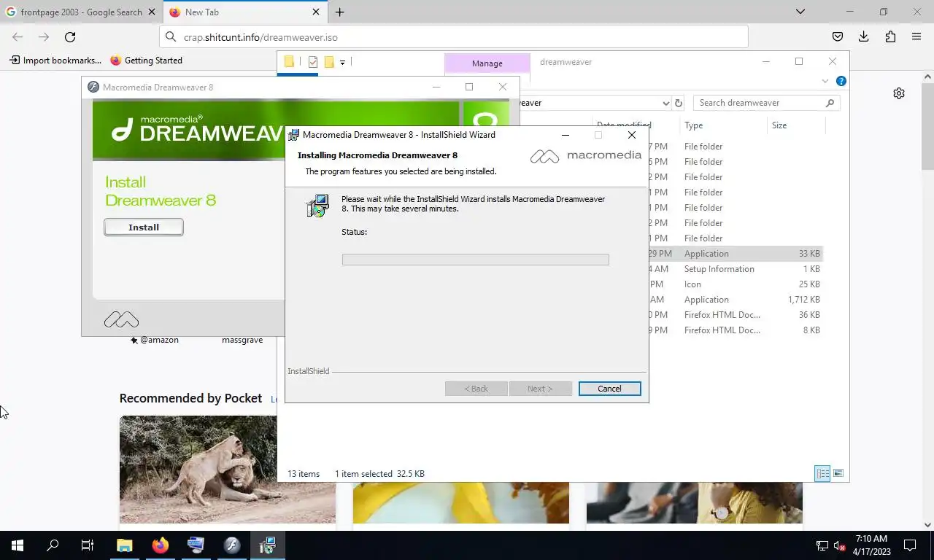Open Import bookmarks bookmark item
The height and width of the screenshot is (560, 934).
point(55,61)
